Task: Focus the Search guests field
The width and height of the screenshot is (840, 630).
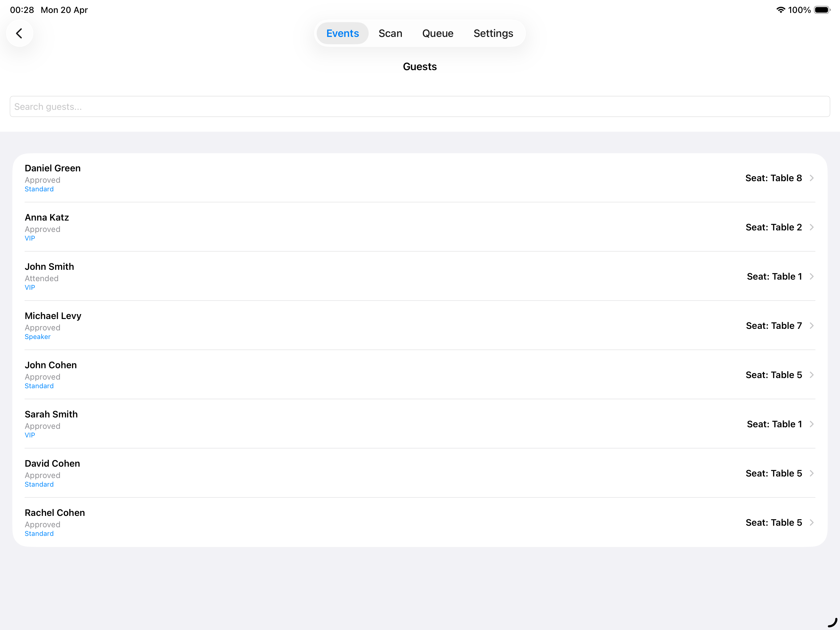Action: 420,107
